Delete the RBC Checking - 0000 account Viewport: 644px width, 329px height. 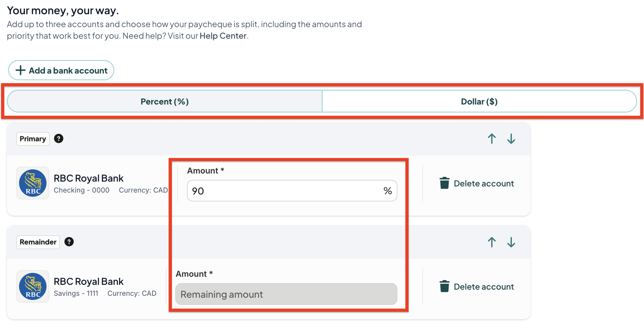pyautogui.click(x=477, y=183)
